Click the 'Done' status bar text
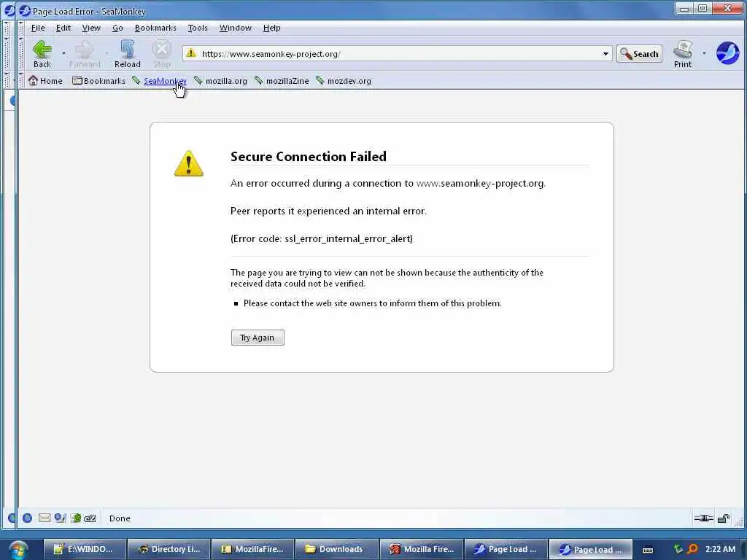Screen dimensions: 747x560 120,518
